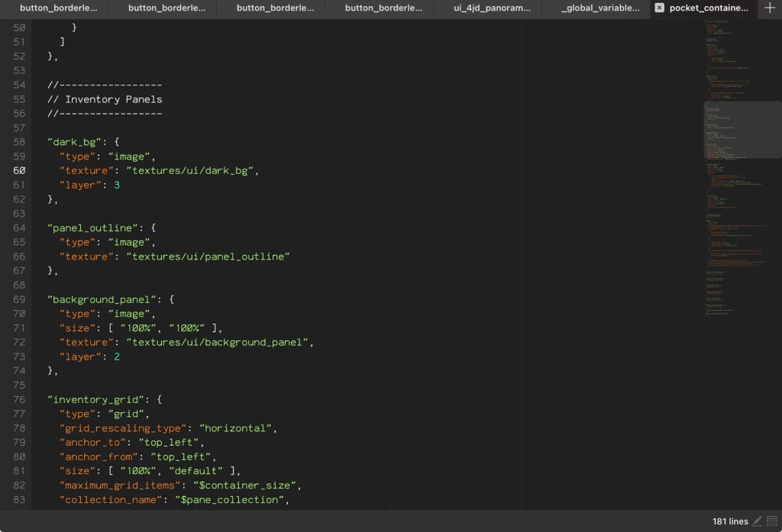Switch to the _global_variable... tab

pyautogui.click(x=600, y=8)
